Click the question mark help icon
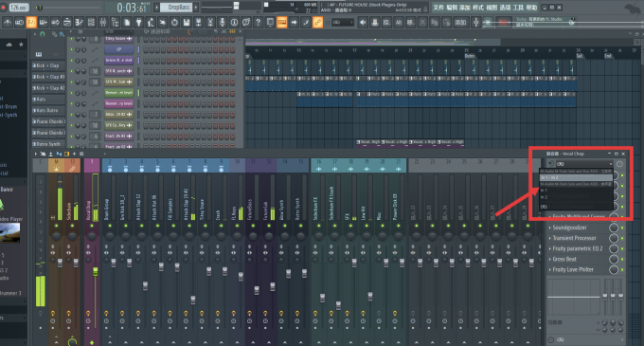Viewport: 644px width, 346px height. click(258, 22)
